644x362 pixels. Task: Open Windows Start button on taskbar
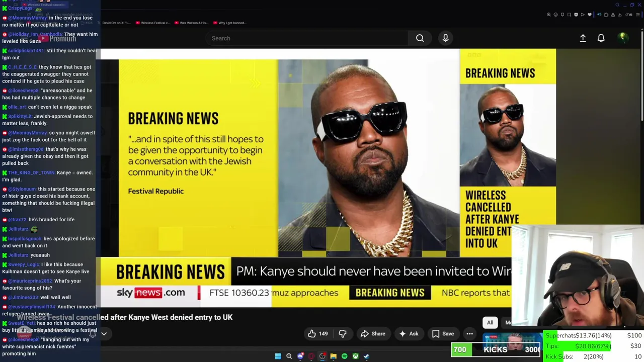pyautogui.click(x=278, y=356)
